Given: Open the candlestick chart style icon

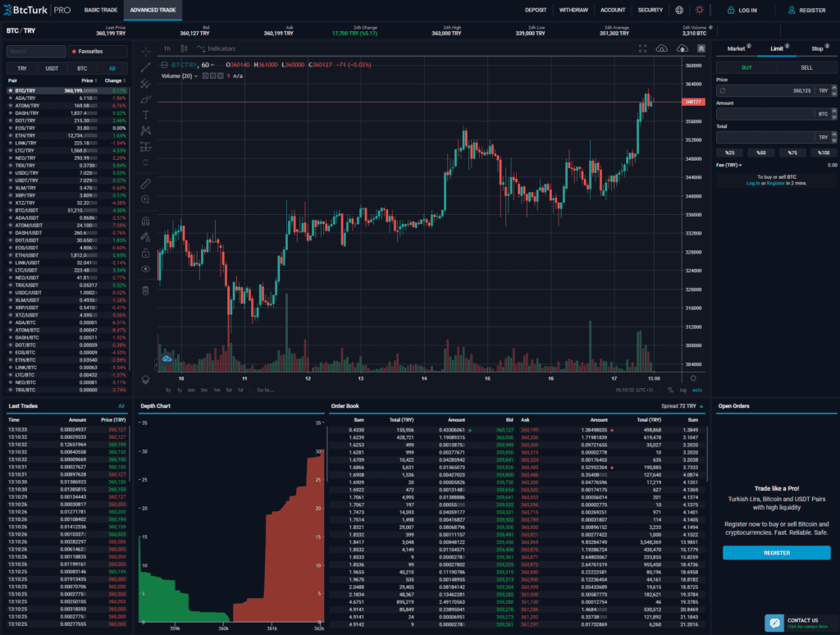Looking at the screenshot, I should (x=184, y=48).
